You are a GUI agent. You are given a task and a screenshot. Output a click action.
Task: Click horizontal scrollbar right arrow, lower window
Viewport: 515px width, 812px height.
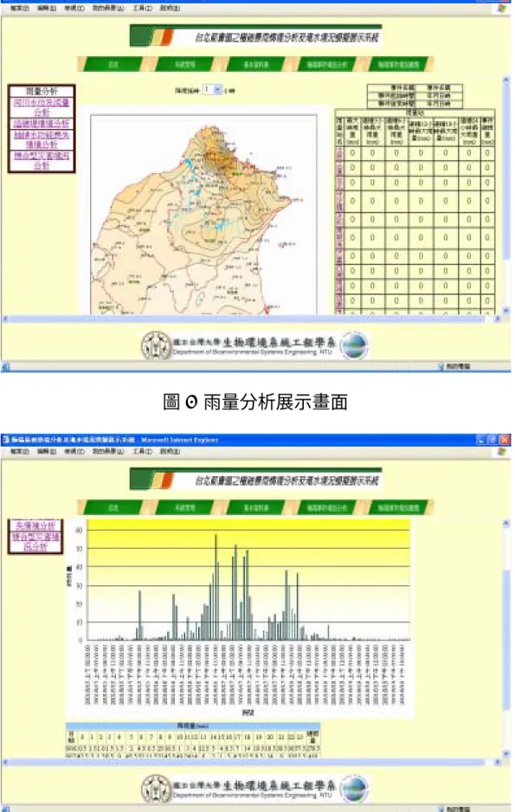point(498,763)
